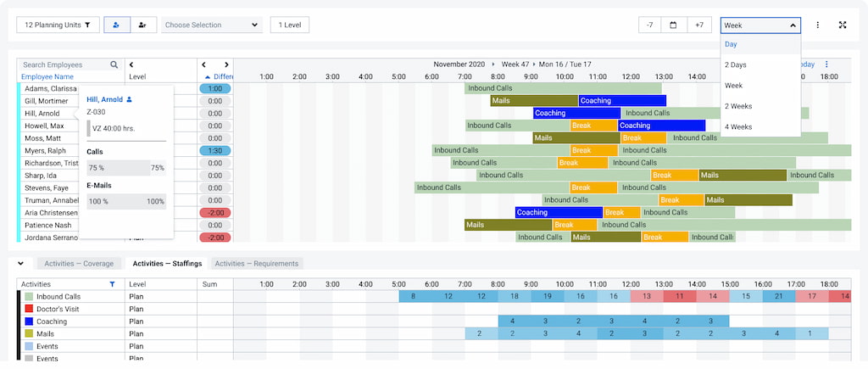Viewport: 868px width, 369px height.
Task: Select employee Gill, Mortimer
Action: coord(47,101)
